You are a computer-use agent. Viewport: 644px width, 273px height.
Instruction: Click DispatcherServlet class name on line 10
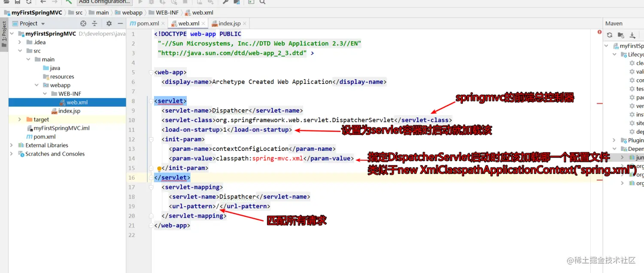(362, 120)
